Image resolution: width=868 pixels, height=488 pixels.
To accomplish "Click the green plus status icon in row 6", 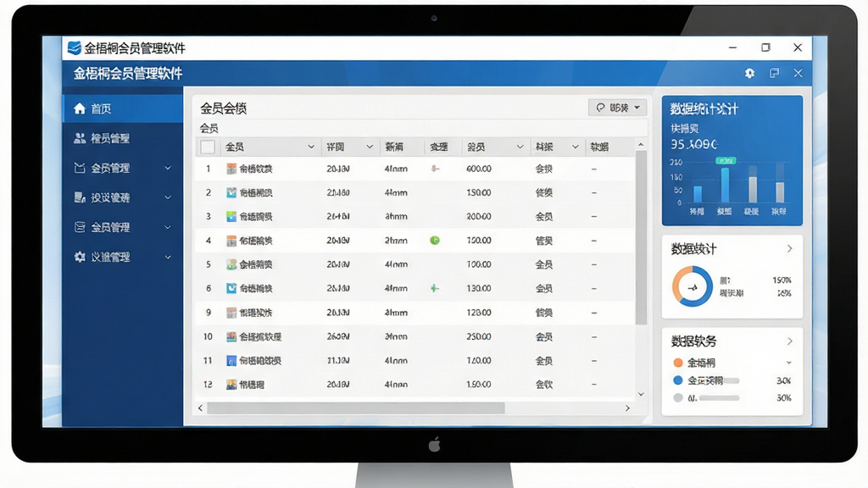I will tap(435, 288).
